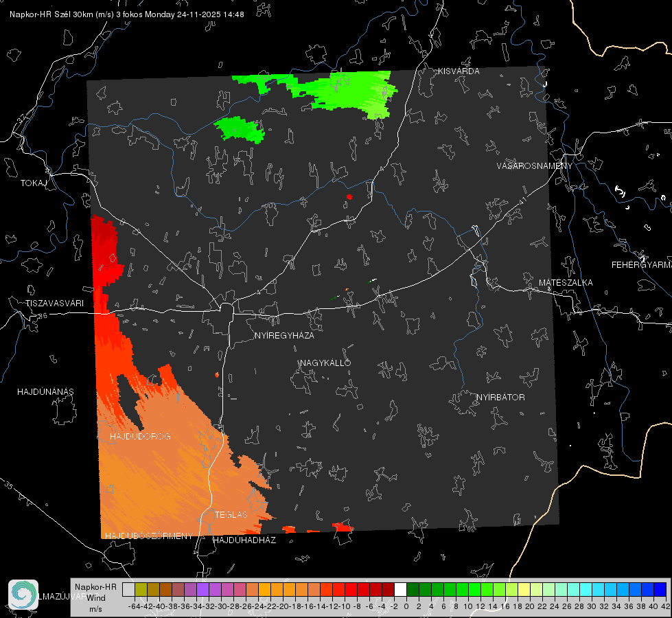The width and height of the screenshot is (672, 618).
Task: Click the light gray swatch starting the legend
Action: 128,589
